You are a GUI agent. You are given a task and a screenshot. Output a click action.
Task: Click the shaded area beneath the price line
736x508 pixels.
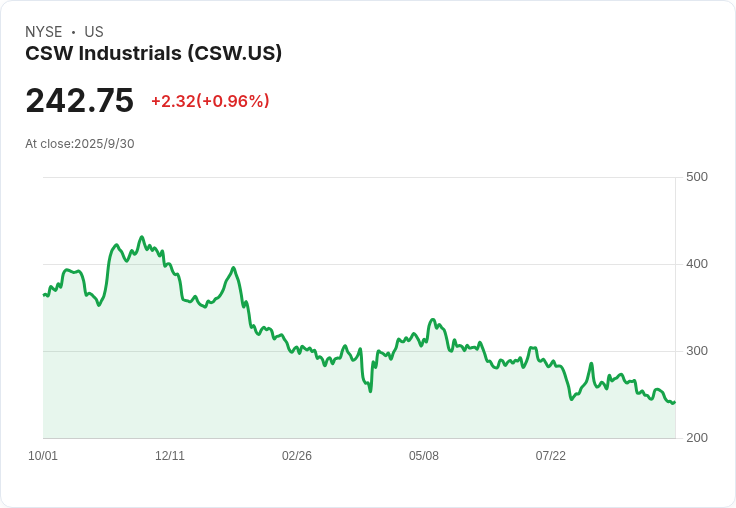[300, 400]
